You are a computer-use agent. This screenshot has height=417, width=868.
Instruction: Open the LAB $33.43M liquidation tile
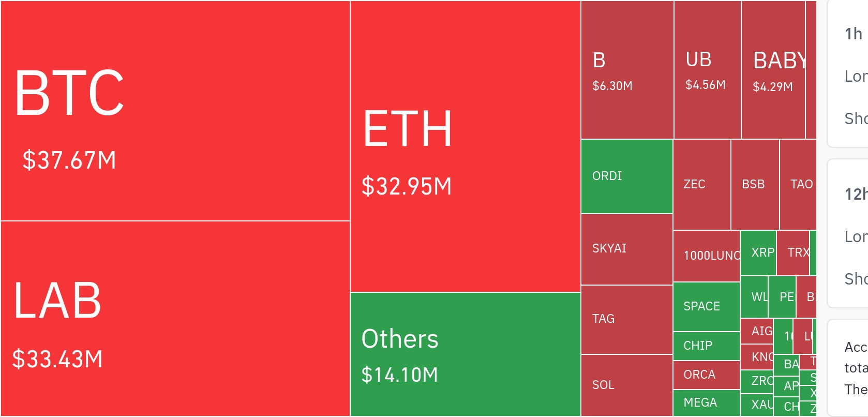point(175,319)
